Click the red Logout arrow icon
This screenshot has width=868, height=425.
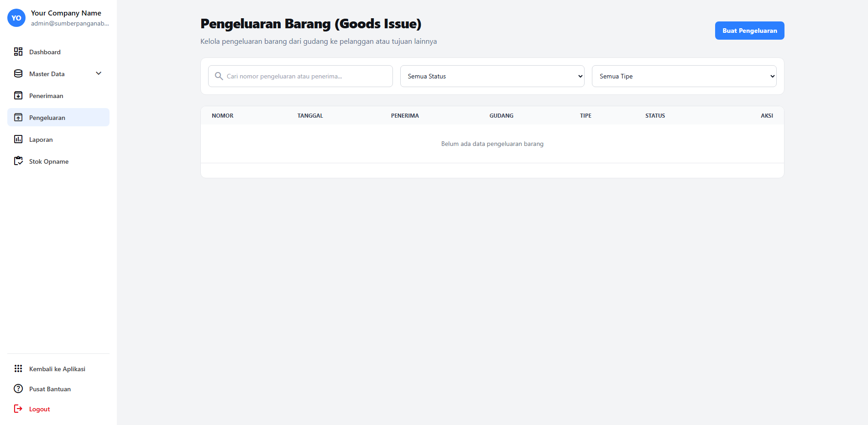point(18,409)
